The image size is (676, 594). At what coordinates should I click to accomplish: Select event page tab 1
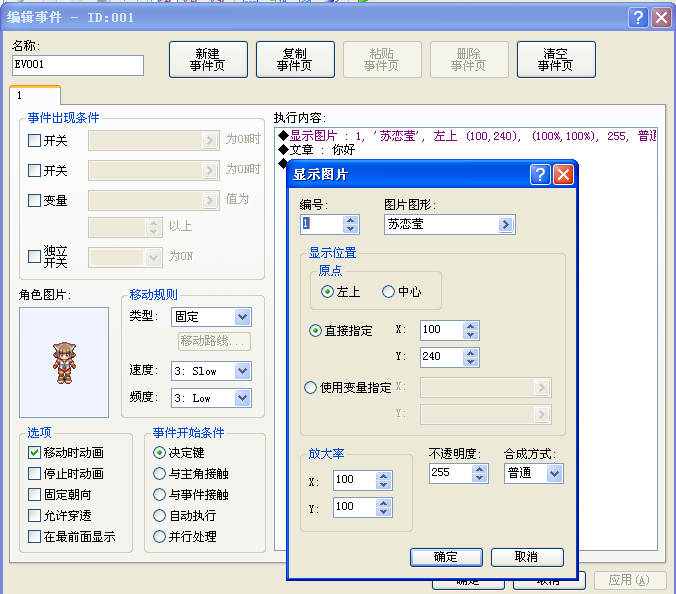[x=34, y=95]
